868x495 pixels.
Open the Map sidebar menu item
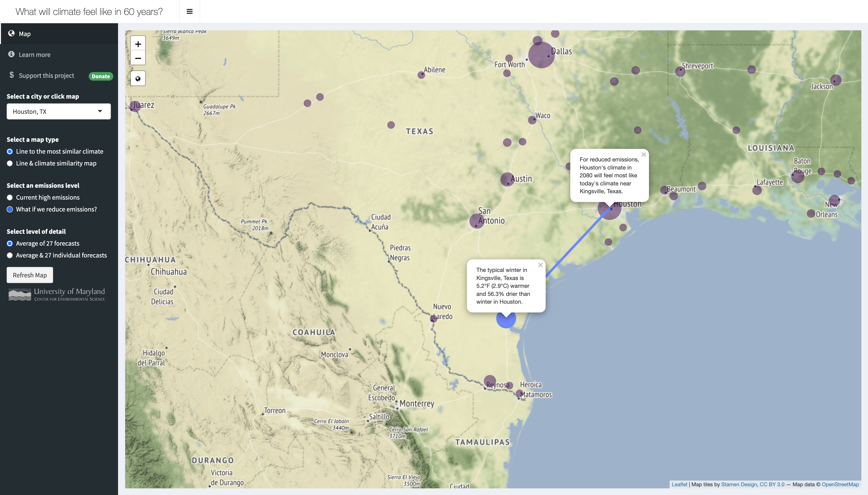point(25,34)
